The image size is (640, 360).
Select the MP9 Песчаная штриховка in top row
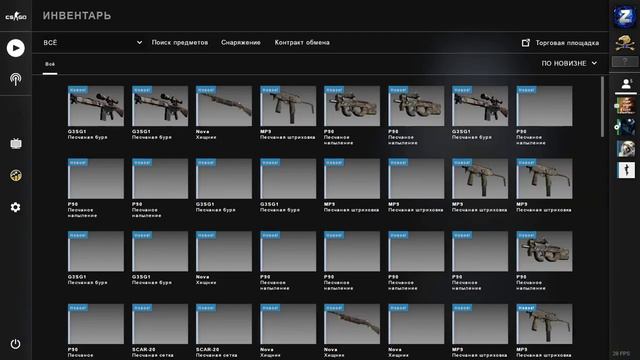(288, 113)
